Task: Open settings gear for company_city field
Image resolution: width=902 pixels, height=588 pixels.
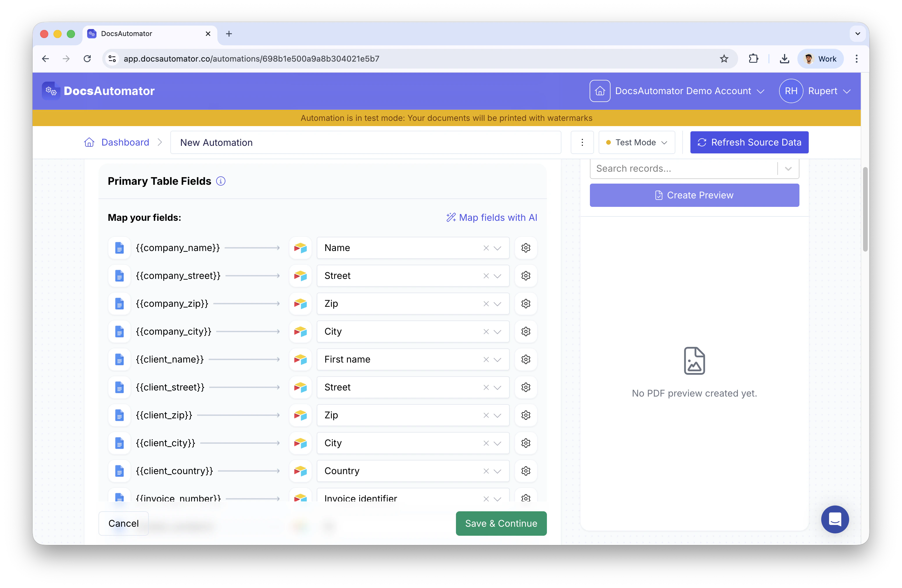Action: pos(526,331)
